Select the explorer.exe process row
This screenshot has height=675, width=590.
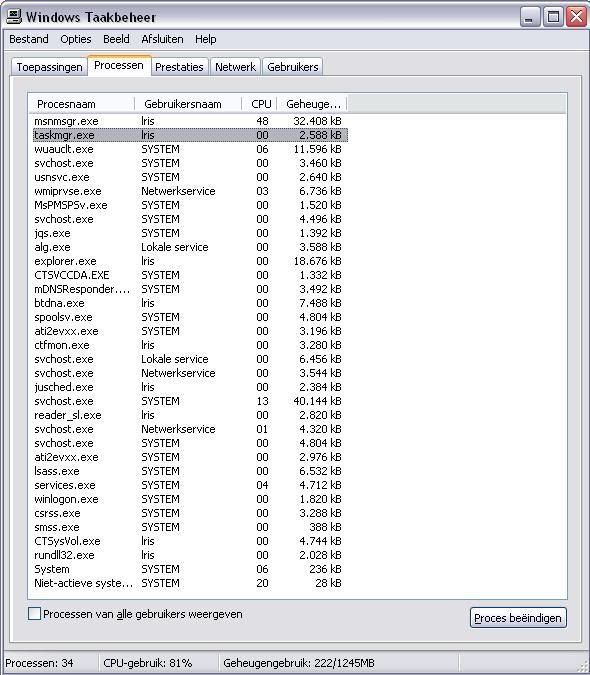[x=188, y=261]
